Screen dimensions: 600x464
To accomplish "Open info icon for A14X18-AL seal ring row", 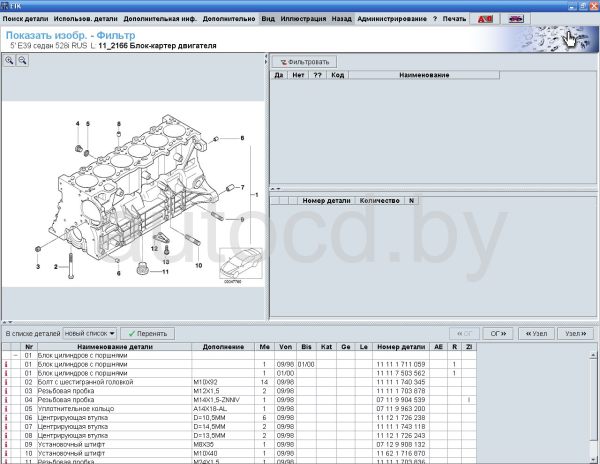I will (6, 409).
